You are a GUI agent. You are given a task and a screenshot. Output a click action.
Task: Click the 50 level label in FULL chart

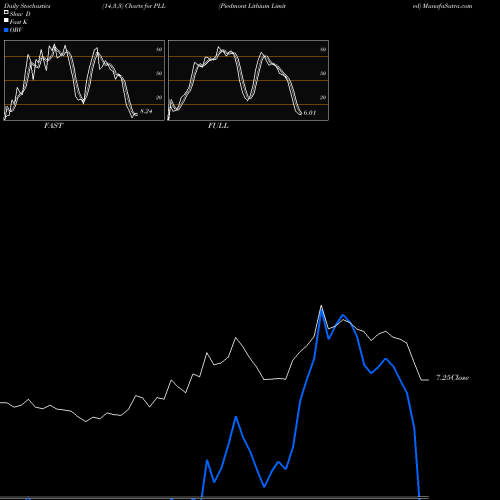click(323, 73)
